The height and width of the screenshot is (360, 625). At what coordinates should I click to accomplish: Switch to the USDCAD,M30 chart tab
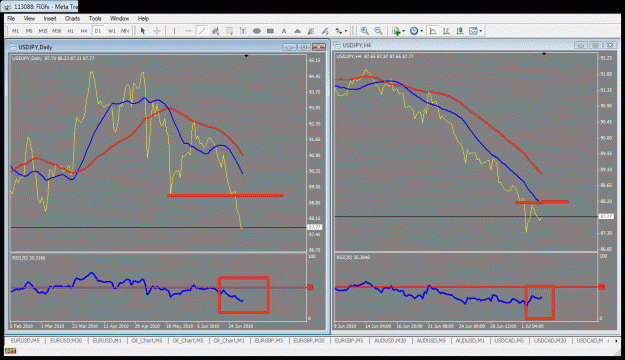point(550,340)
